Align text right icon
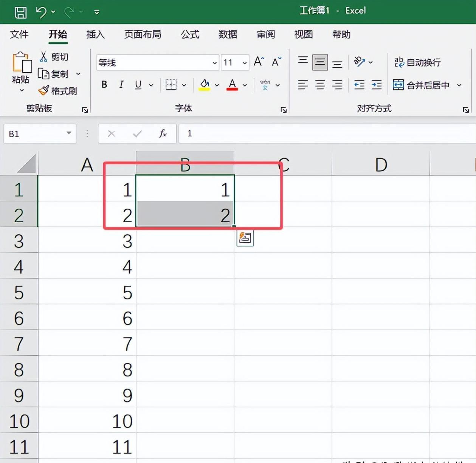This screenshot has width=476, height=463. [x=337, y=85]
